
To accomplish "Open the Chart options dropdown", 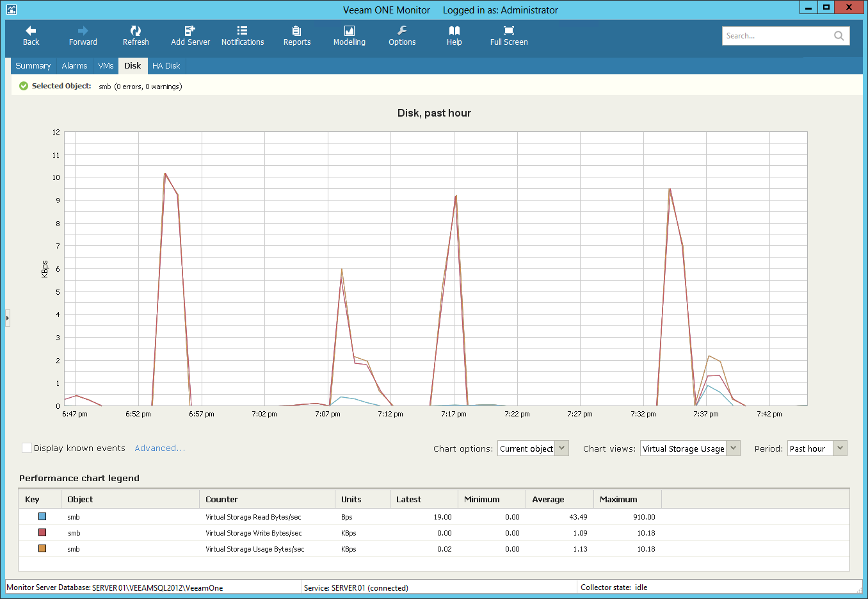I will (x=533, y=448).
